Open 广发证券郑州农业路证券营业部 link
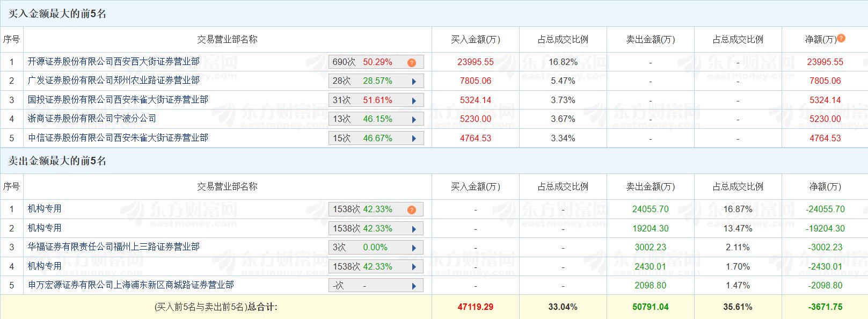Screen dimensions: 868x319 click(114, 81)
